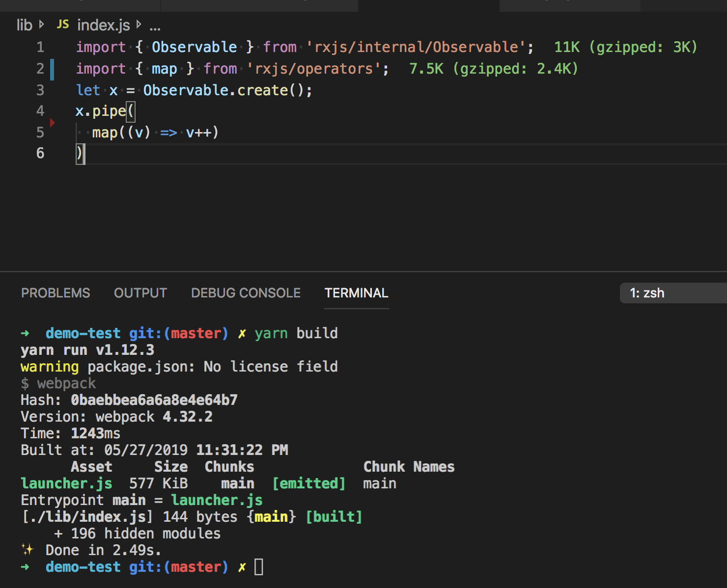Click the yarn run v1.12.3 line
This screenshot has width=727, height=588.
pos(87,350)
